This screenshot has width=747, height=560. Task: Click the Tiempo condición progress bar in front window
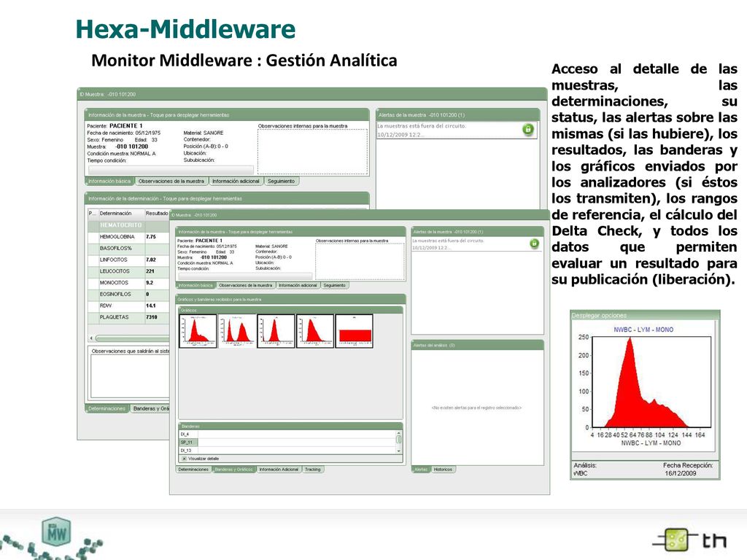(245, 276)
